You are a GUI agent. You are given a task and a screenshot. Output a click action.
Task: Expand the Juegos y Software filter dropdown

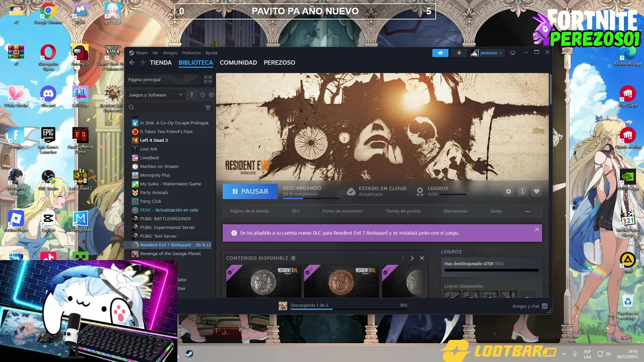pos(155,95)
